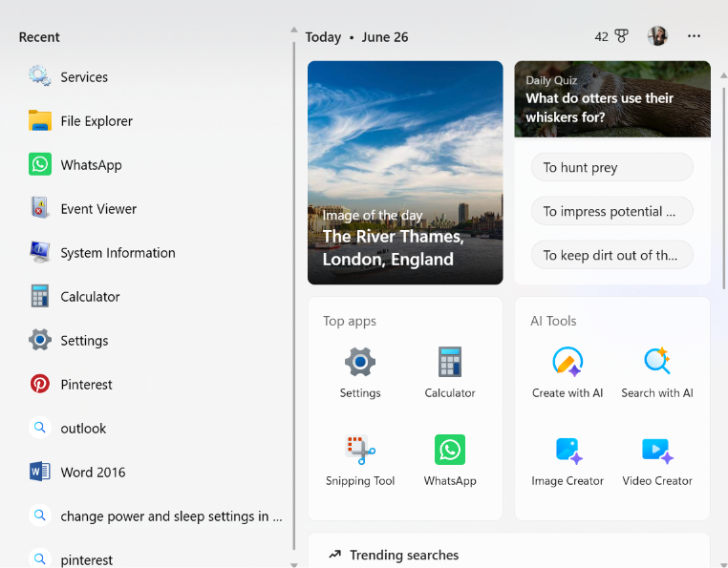The height and width of the screenshot is (568, 728).
Task: Open Search with AI icon
Action: (657, 362)
